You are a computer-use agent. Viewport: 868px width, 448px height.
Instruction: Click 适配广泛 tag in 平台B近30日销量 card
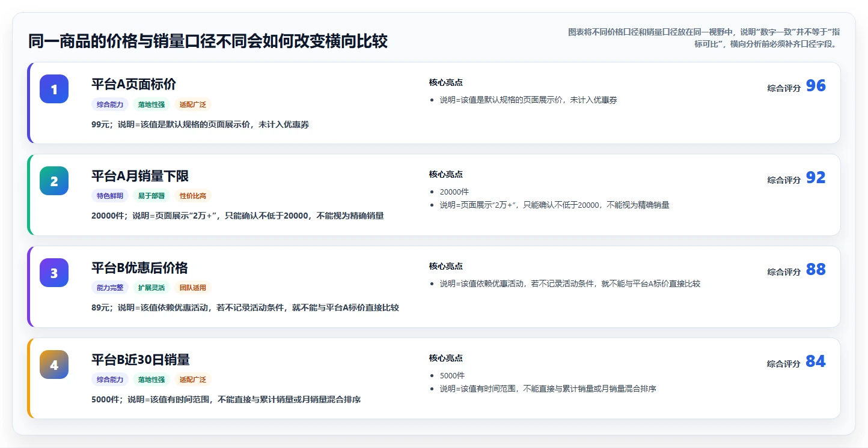(193, 380)
